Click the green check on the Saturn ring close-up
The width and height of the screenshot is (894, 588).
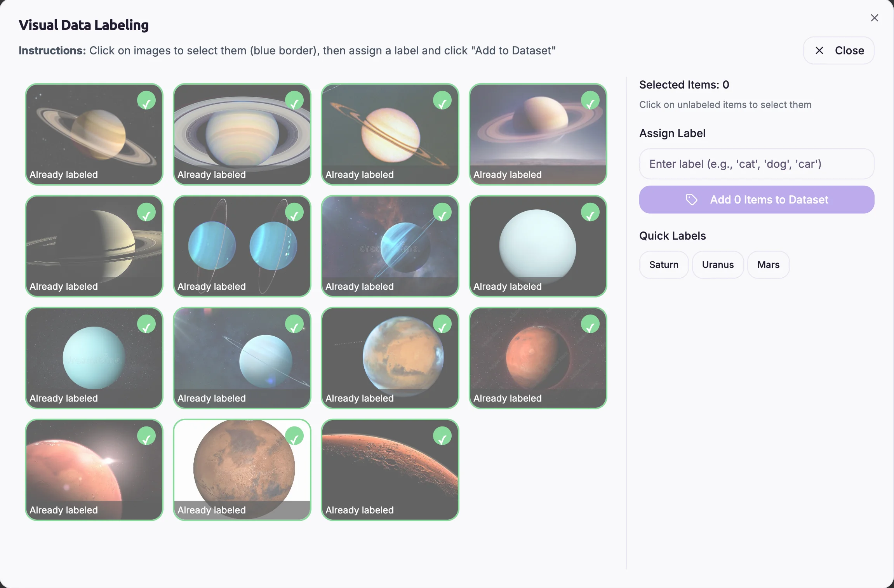pyautogui.click(x=295, y=101)
